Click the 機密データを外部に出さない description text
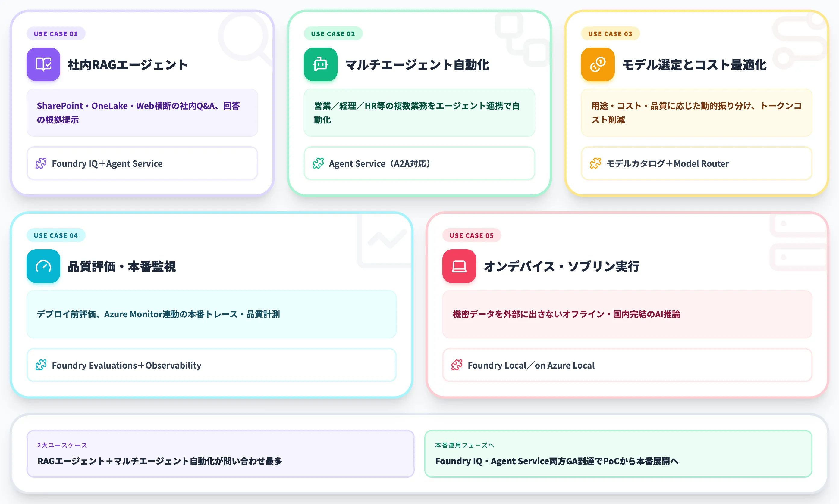This screenshot has width=839, height=504. (x=566, y=314)
